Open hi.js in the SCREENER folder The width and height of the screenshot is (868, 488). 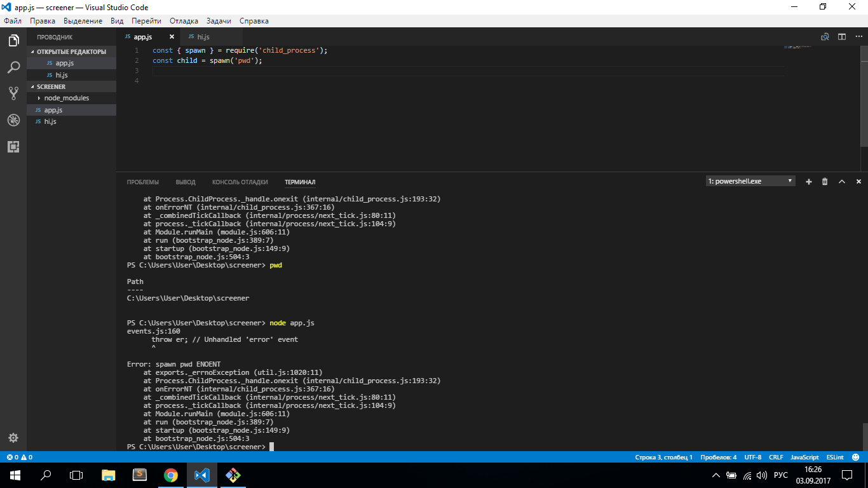click(x=71, y=121)
